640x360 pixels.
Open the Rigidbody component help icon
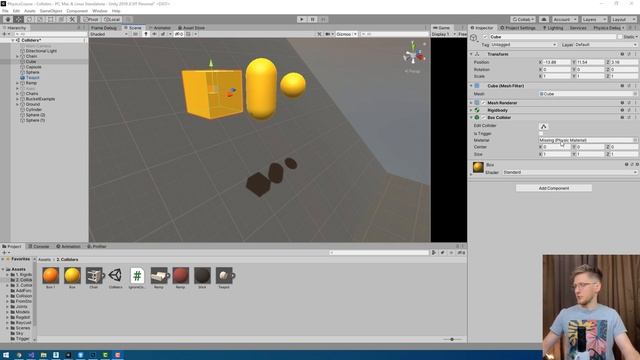[622, 110]
